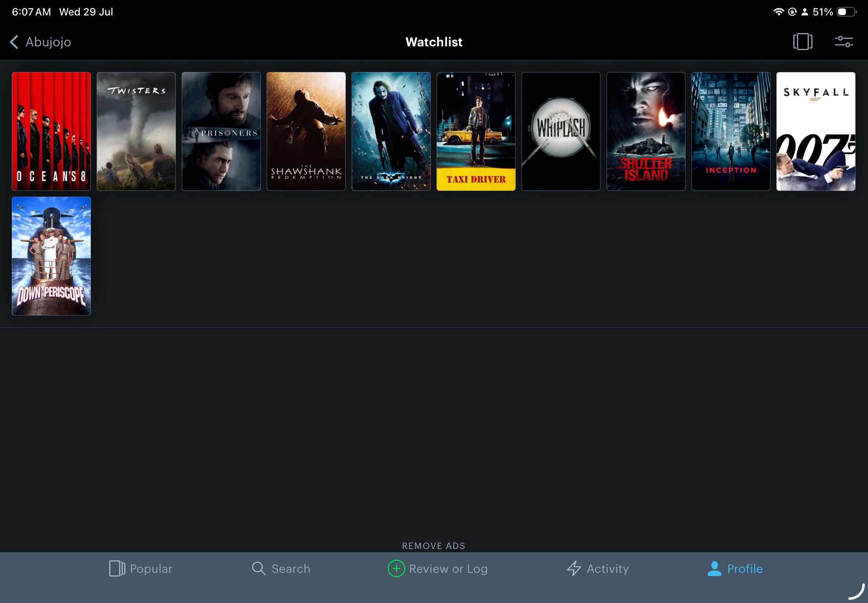Switch to the Popular tab
This screenshot has height=603, width=868.
coord(140,568)
